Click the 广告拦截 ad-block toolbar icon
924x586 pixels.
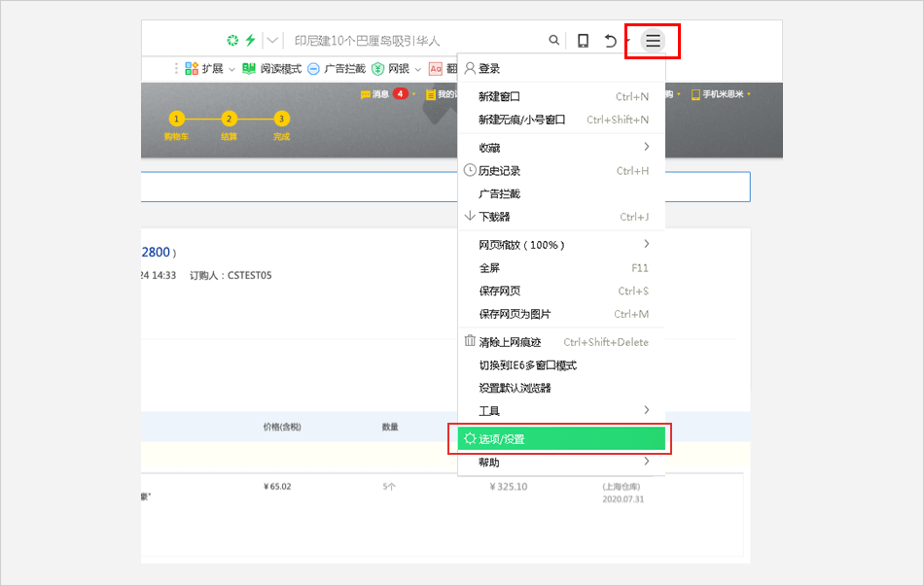pos(333,69)
